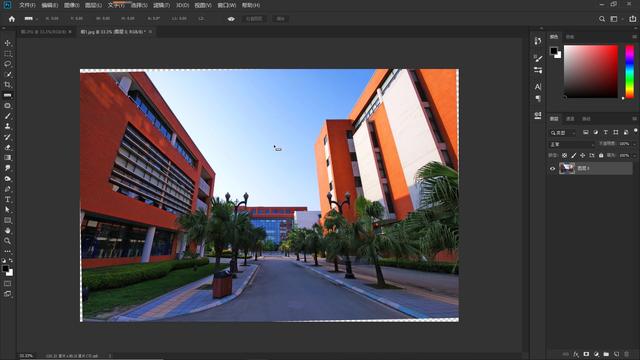The height and width of the screenshot is (360, 640).
Task: Open the layer blend mode dropdown
Action: tap(572, 144)
